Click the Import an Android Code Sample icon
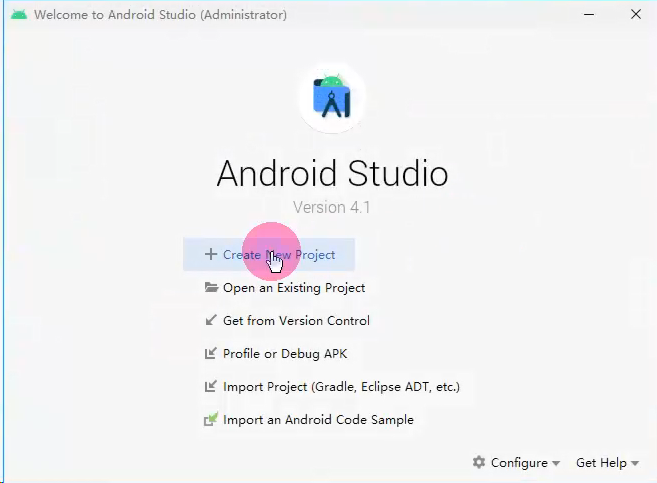Image resolution: width=657 pixels, height=483 pixels. (x=211, y=419)
